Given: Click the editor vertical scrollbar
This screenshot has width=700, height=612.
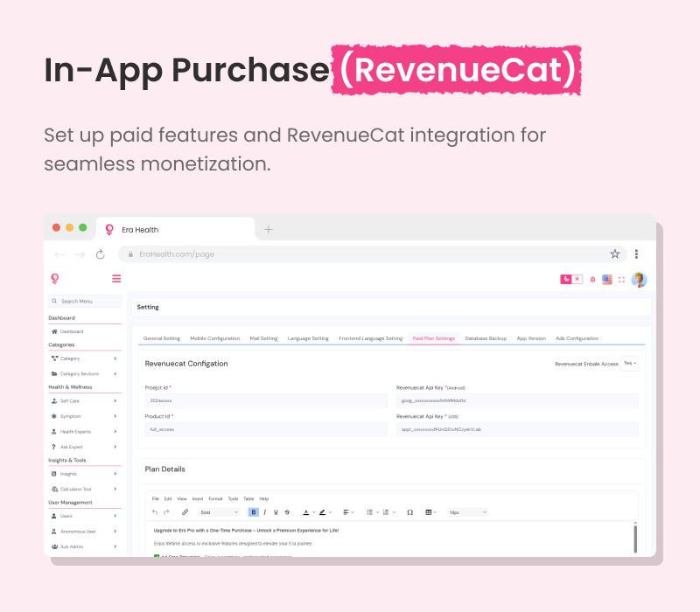Looking at the screenshot, I should (635, 539).
